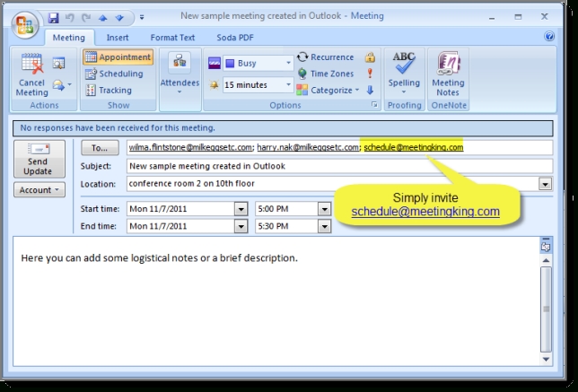
Task: Switch to the Format Text tab
Action: (x=172, y=38)
